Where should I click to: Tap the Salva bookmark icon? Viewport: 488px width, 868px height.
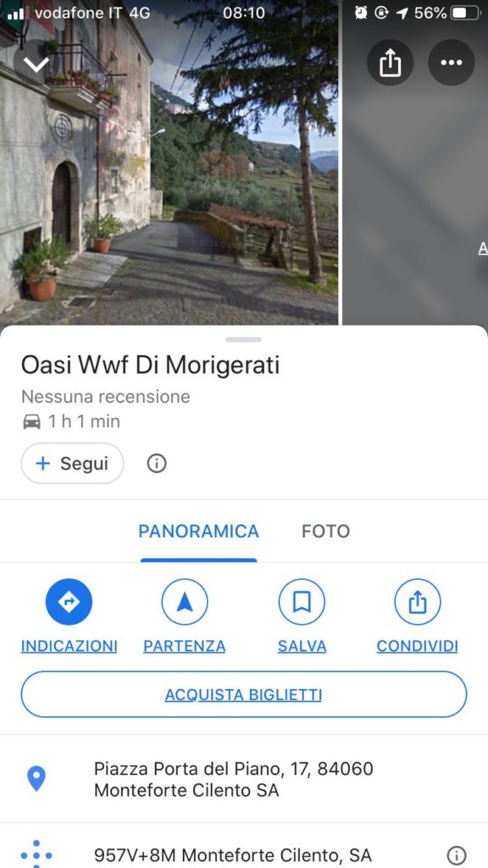coord(302,601)
